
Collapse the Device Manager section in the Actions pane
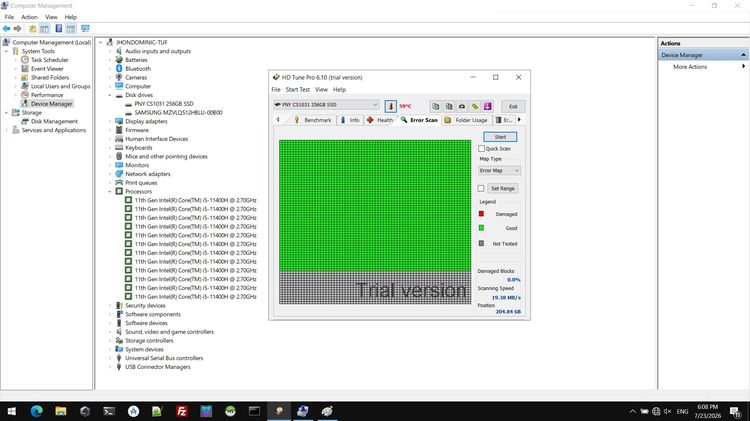click(x=743, y=55)
